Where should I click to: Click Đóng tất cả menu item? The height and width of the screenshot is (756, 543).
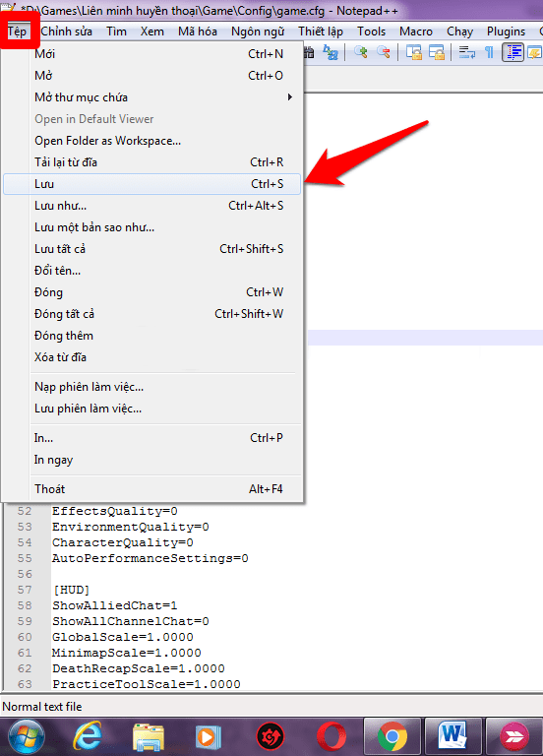point(152,314)
